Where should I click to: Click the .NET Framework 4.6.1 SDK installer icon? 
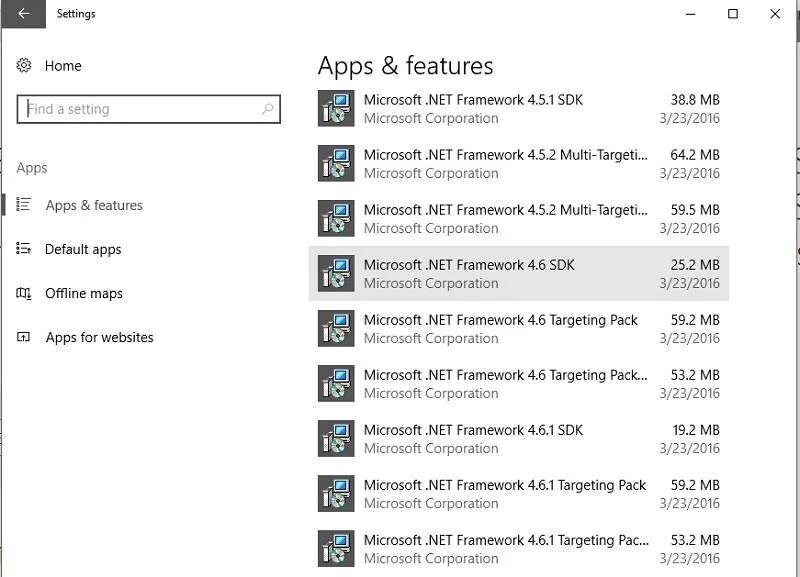(x=336, y=438)
